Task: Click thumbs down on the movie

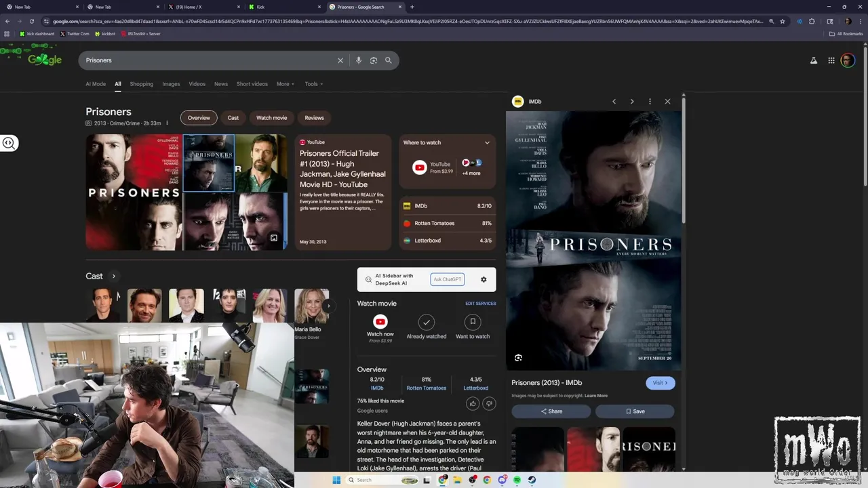Action: coord(489,403)
